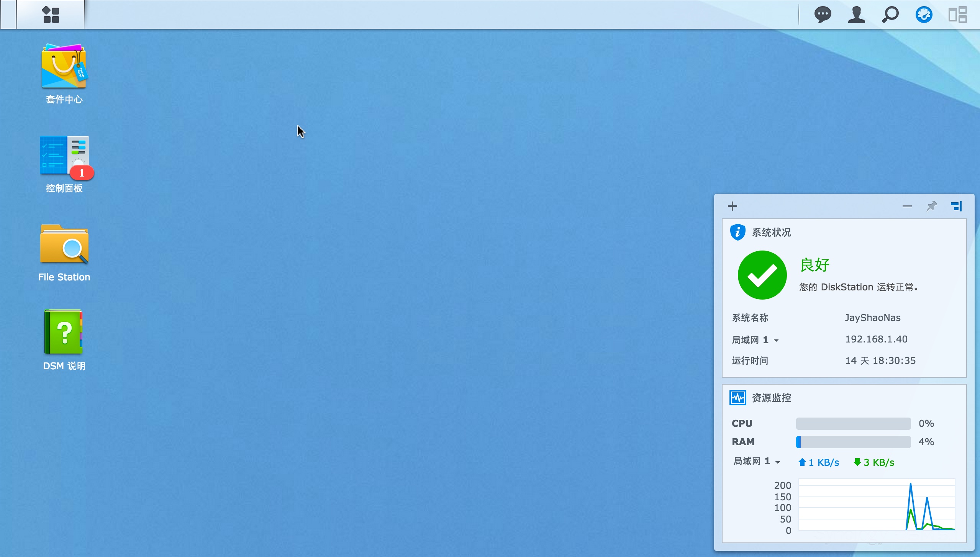Click the RAM usage bar
Screen dimensions: 980x557
click(x=853, y=442)
